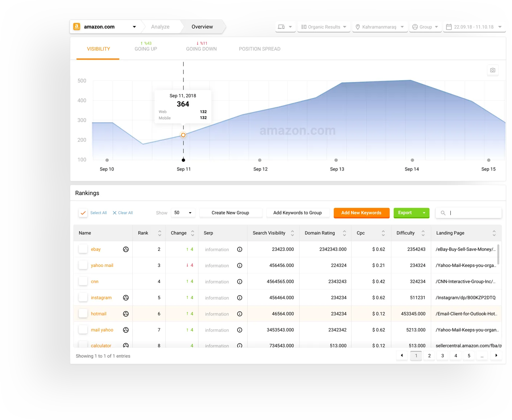Viewport: 512px width, 420px height.
Task: Click the info icon in yahoo mail row
Action: coord(240,265)
